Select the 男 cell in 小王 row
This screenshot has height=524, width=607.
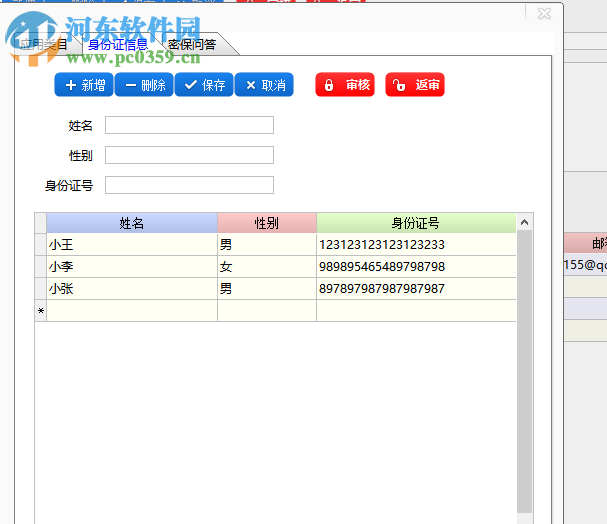coord(267,244)
